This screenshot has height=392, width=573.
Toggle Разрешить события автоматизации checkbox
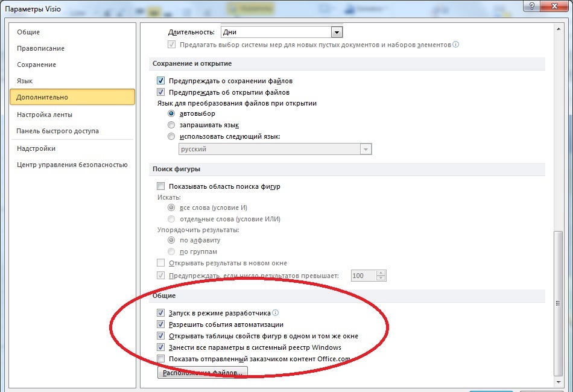pyautogui.click(x=160, y=324)
